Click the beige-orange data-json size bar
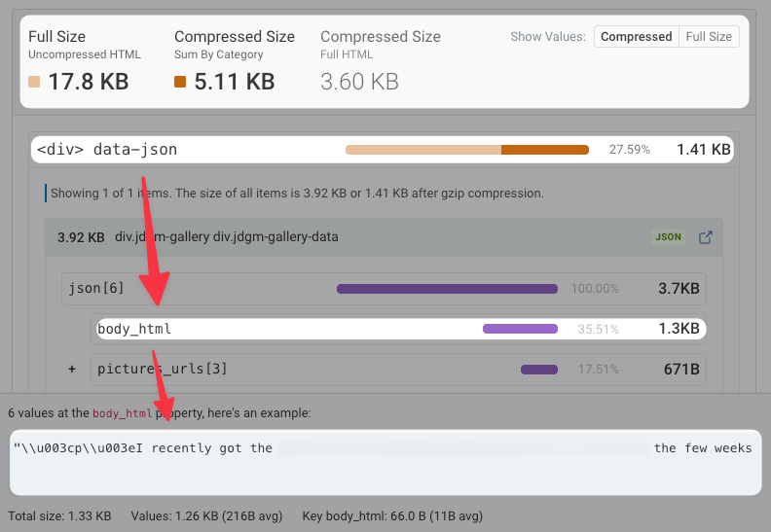The width and height of the screenshot is (771, 532). coord(466,150)
